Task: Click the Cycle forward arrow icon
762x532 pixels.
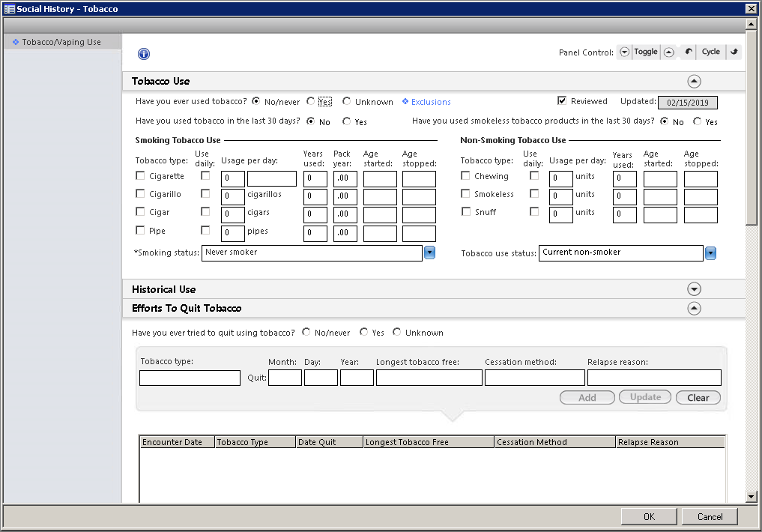Action: [x=734, y=52]
